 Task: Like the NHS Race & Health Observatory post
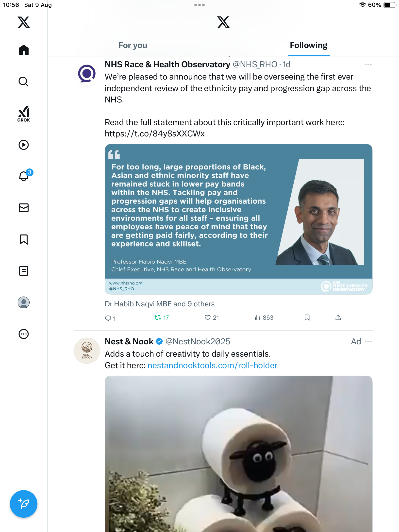tap(208, 318)
